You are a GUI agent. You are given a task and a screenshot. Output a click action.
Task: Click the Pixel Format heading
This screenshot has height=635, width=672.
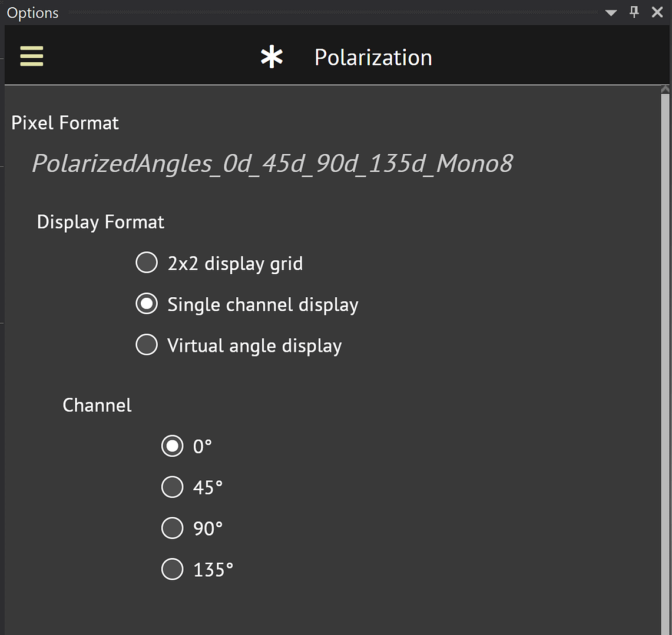click(x=65, y=122)
